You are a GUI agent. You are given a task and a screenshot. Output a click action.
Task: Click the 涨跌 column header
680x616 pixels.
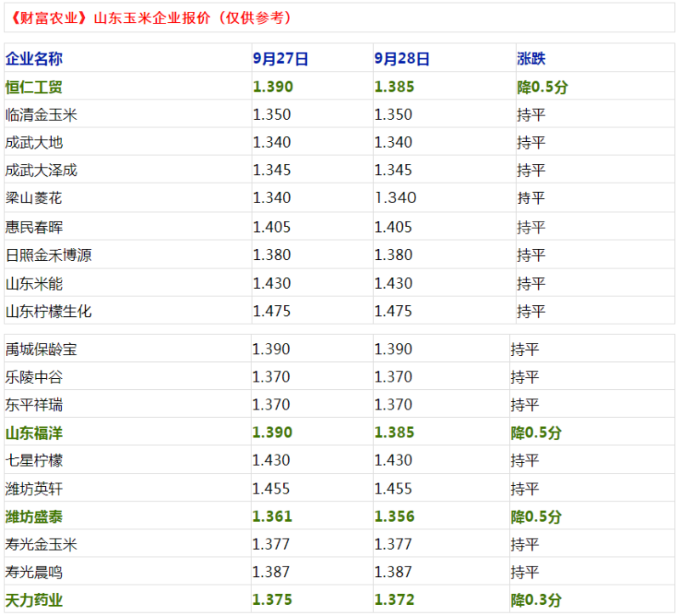click(x=531, y=59)
